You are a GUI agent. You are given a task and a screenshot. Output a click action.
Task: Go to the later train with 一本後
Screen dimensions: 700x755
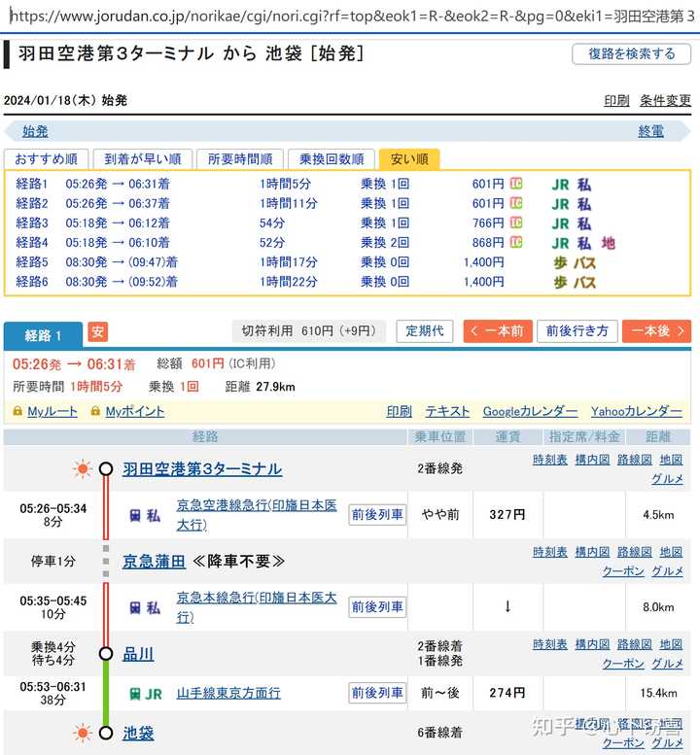tap(656, 330)
